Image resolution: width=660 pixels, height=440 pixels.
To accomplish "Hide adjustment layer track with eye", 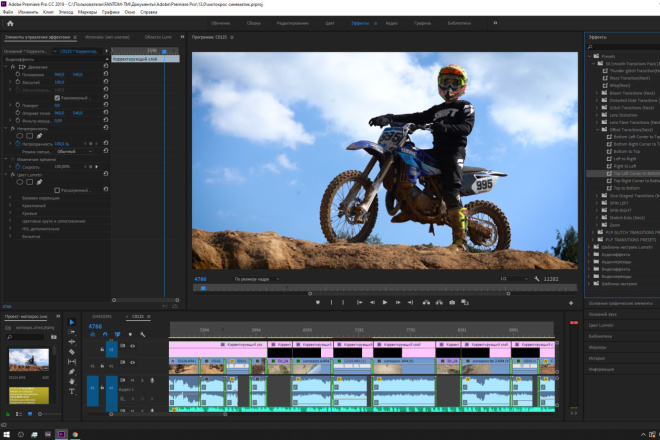I will tap(133, 346).
